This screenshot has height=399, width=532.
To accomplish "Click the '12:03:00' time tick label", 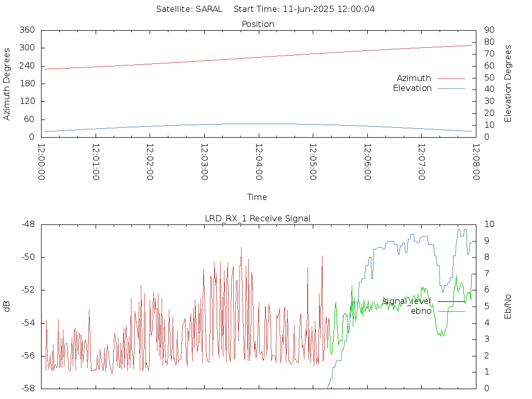I will tap(204, 162).
